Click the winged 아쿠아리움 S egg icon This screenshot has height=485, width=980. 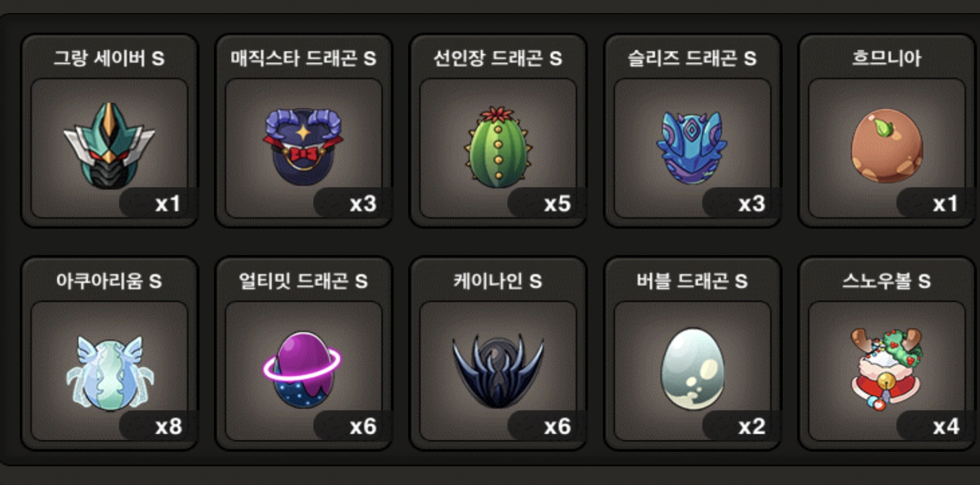pos(109,373)
